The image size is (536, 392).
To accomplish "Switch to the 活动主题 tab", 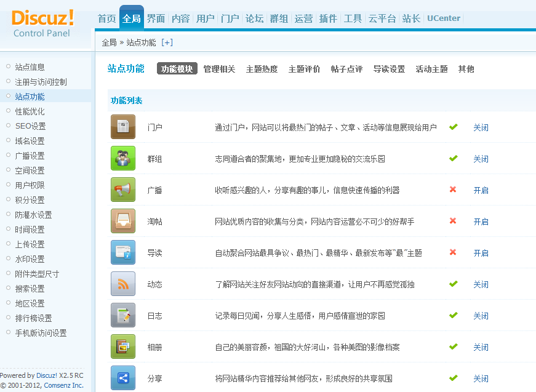I will (431, 69).
